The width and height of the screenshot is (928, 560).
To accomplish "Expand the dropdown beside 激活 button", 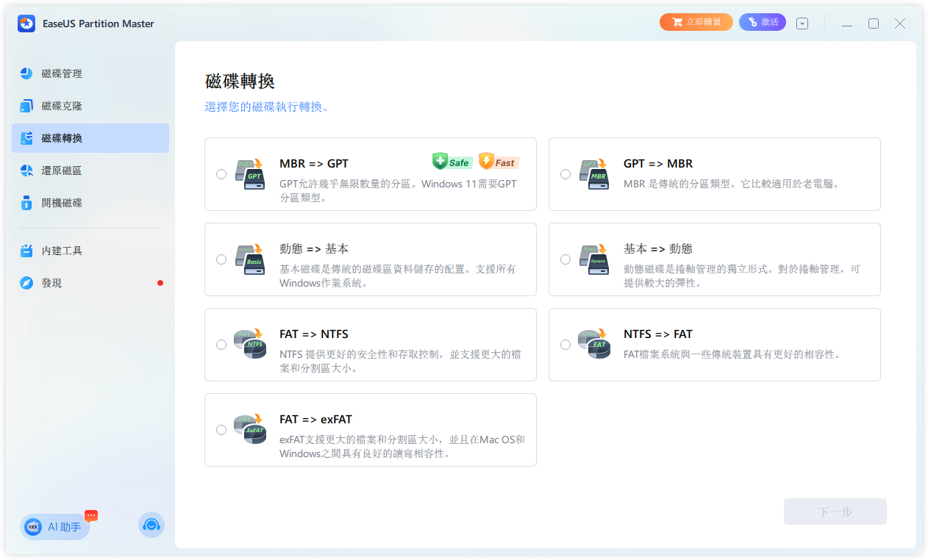I will click(802, 23).
